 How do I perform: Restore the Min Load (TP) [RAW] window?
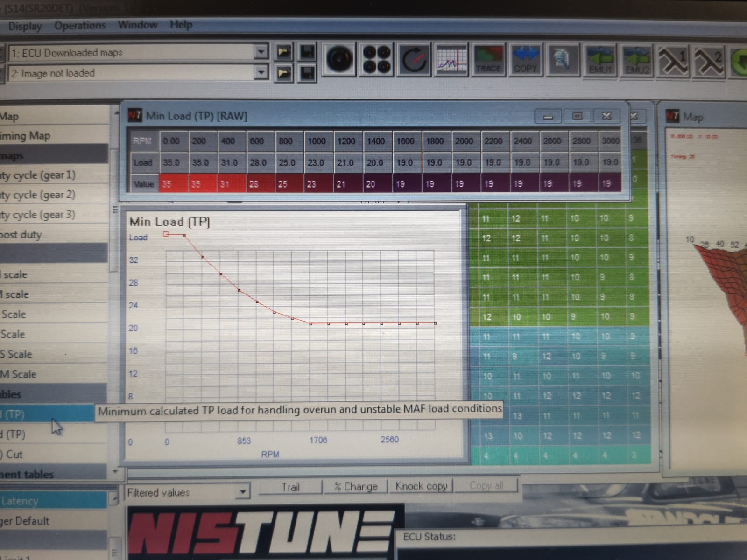point(577,116)
